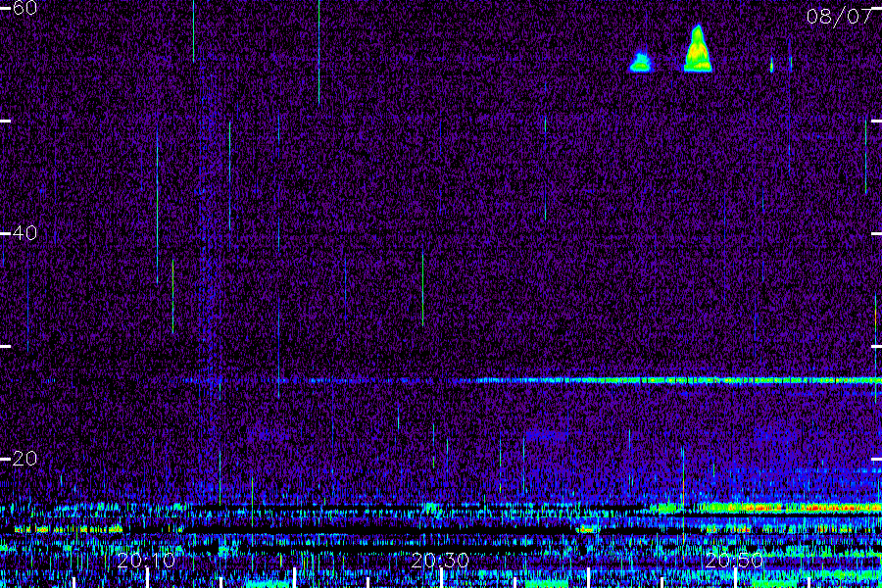Click the 20:10 time axis label
The height and width of the screenshot is (588, 882).
[x=146, y=561]
